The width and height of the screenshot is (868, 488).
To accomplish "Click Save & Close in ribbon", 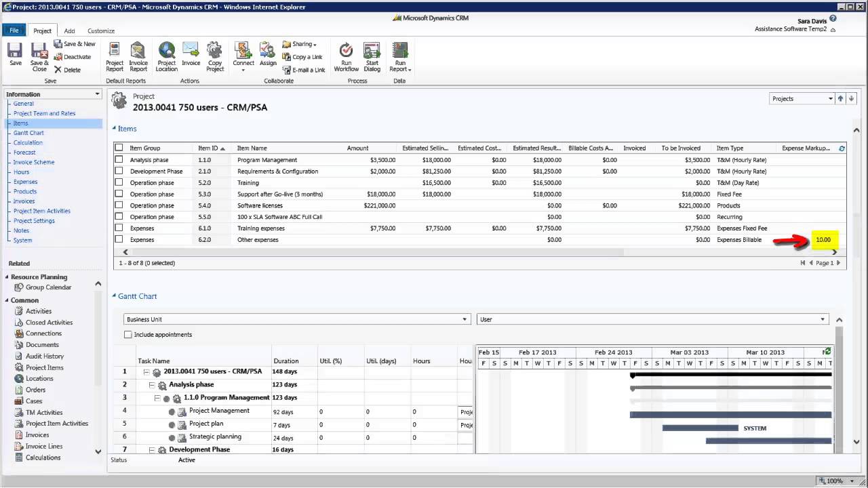I will tap(39, 57).
